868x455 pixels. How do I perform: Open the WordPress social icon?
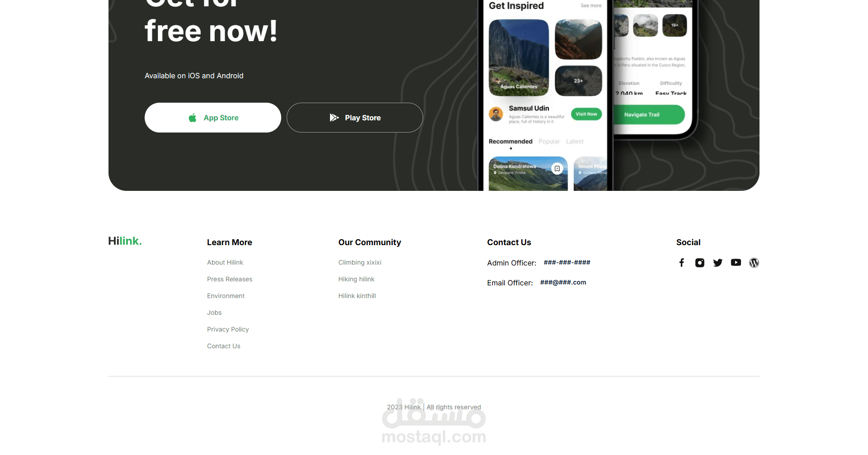[754, 263]
